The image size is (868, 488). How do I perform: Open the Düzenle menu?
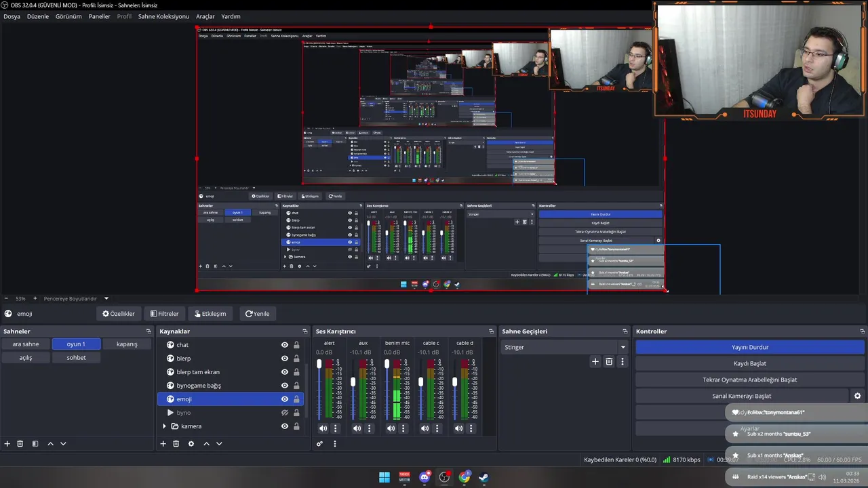(x=38, y=16)
